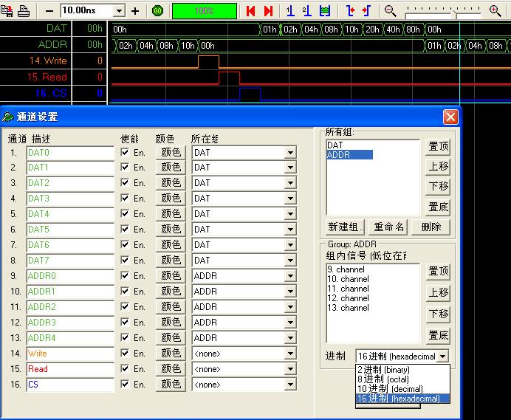Expand the group dropdown for the Read channel

pos(290,369)
